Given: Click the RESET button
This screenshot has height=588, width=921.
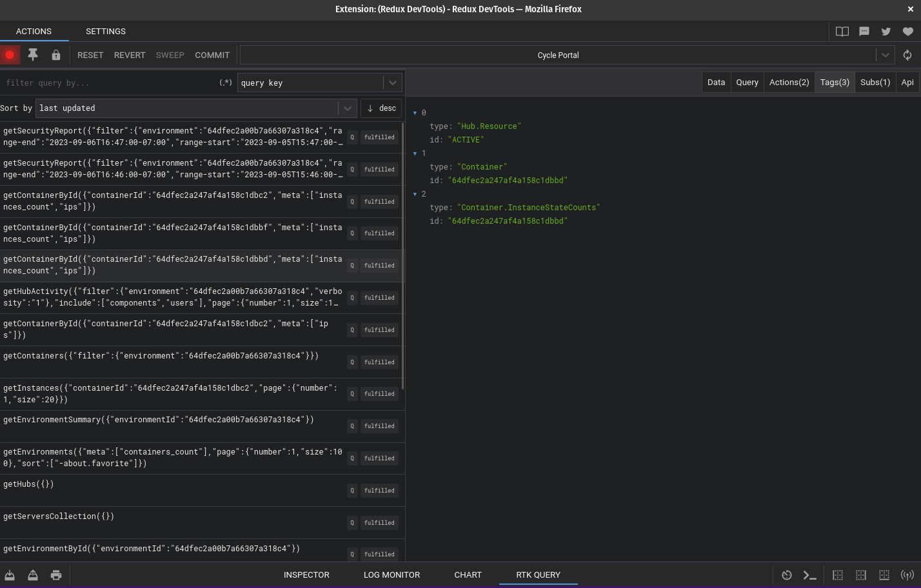Looking at the screenshot, I should coord(90,55).
